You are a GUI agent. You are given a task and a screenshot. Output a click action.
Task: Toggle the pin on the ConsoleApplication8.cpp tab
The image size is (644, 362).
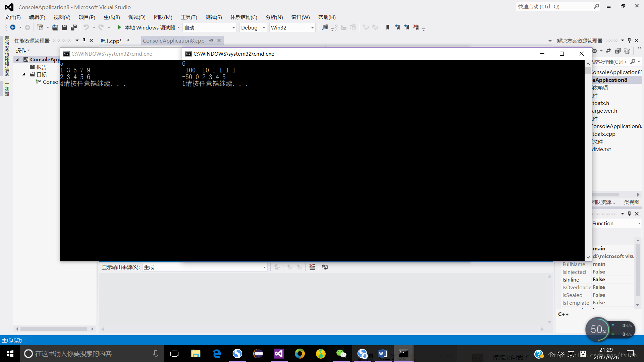point(211,41)
